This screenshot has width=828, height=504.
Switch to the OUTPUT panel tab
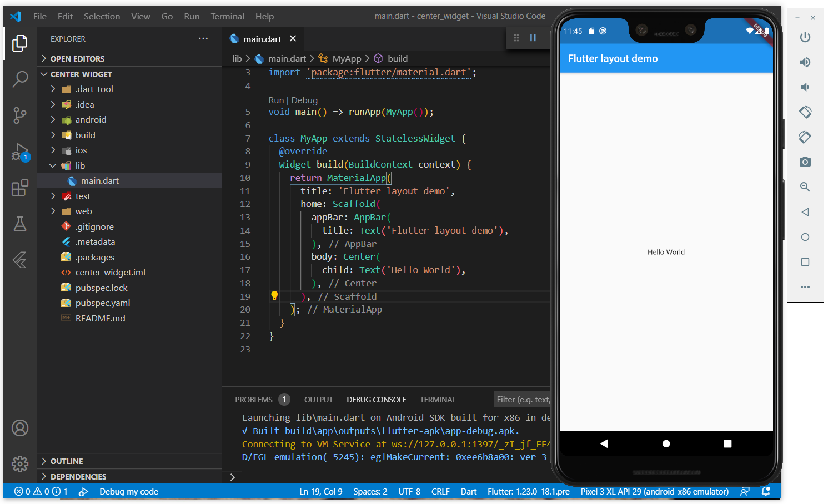click(318, 399)
